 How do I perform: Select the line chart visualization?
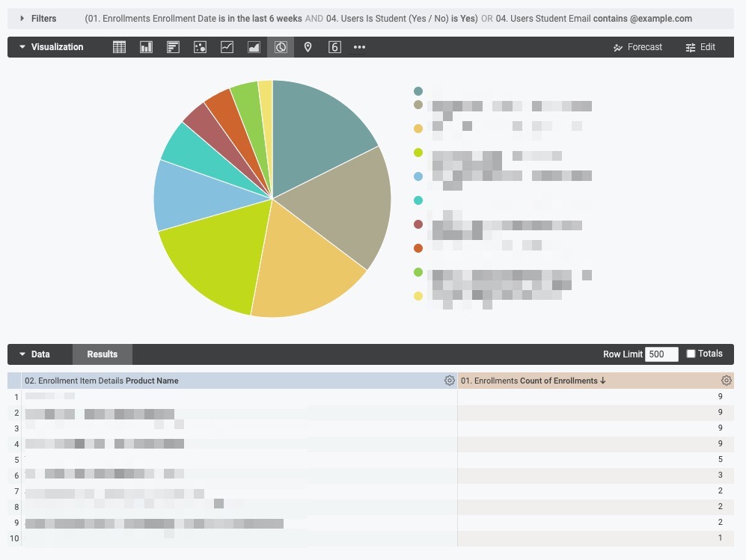click(226, 46)
